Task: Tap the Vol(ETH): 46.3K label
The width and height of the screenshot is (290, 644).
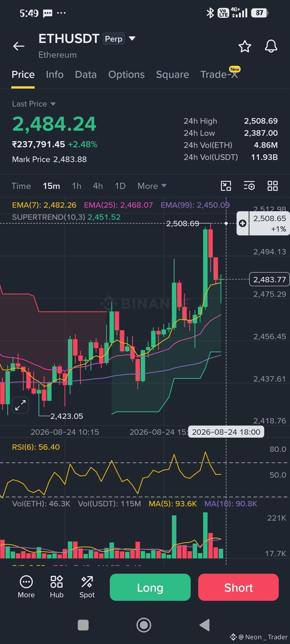Action: coord(41,504)
